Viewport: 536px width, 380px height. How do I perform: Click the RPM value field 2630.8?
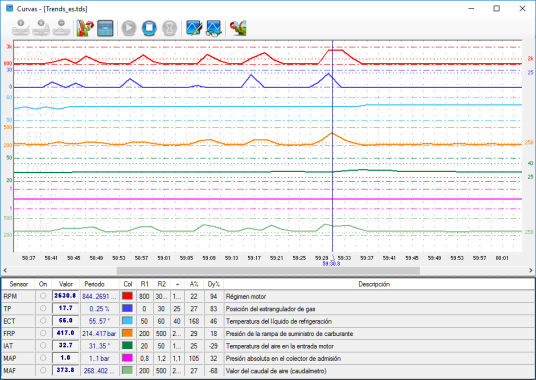65,296
